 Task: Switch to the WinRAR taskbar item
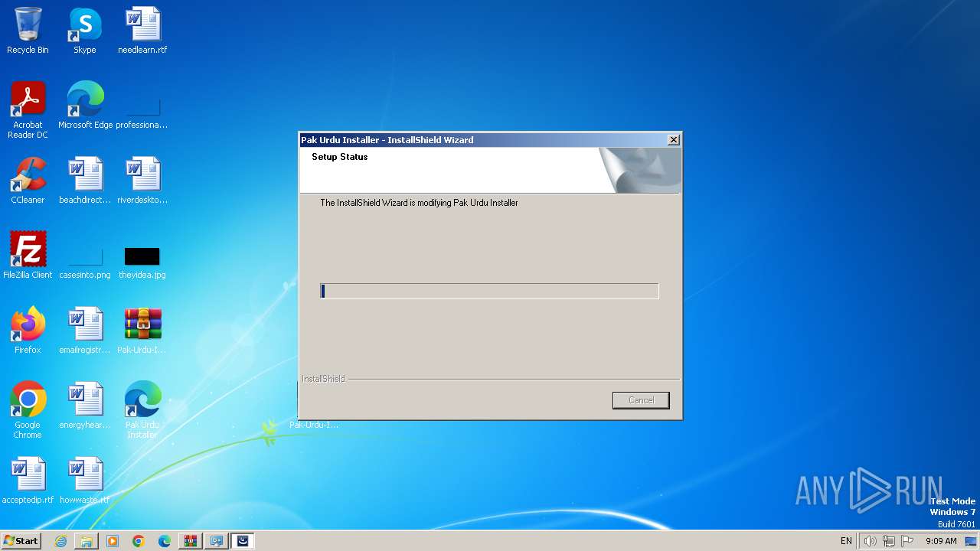pos(191,541)
